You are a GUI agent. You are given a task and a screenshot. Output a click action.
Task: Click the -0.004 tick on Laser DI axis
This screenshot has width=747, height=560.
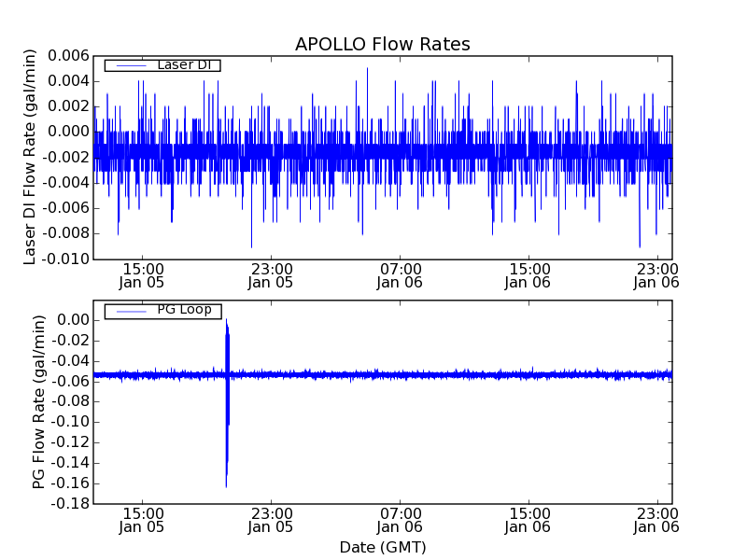point(65,182)
